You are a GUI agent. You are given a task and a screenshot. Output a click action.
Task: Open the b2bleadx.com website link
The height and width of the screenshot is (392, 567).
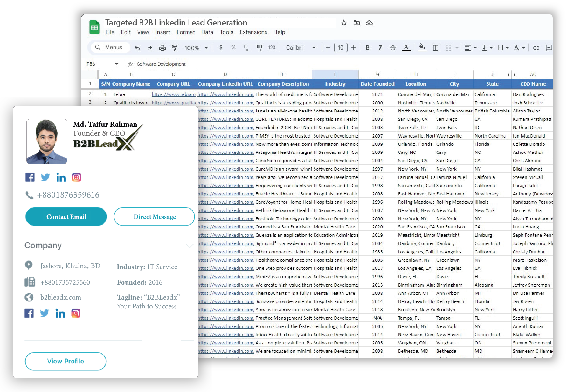coord(60,297)
